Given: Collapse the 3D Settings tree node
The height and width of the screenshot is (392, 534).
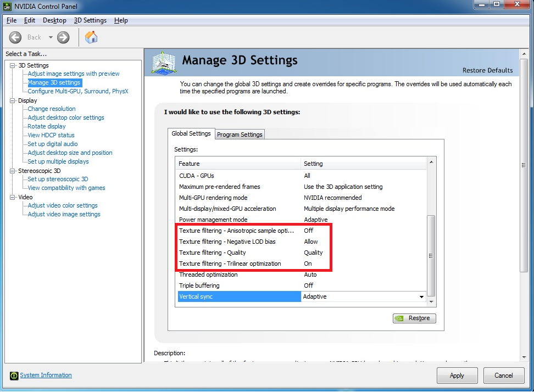Looking at the screenshot, I should (13, 65).
